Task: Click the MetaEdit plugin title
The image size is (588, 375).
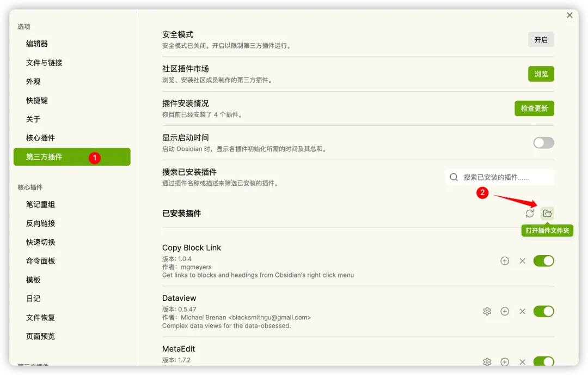Action: 179,349
